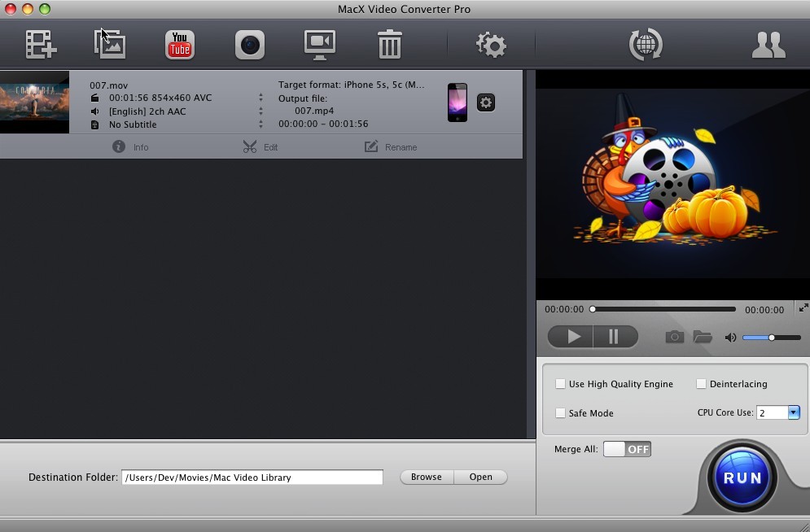Click the Open destination button
Screen dimensions: 810x532
(x=480, y=477)
